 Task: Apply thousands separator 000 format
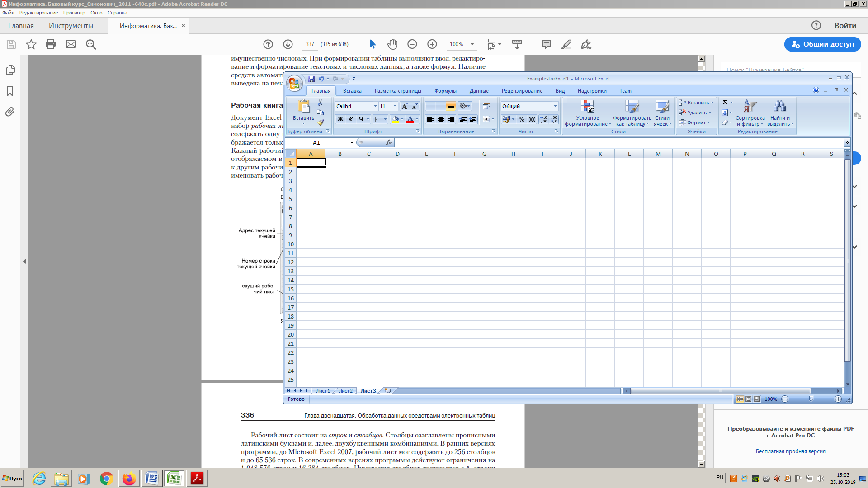pos(532,119)
